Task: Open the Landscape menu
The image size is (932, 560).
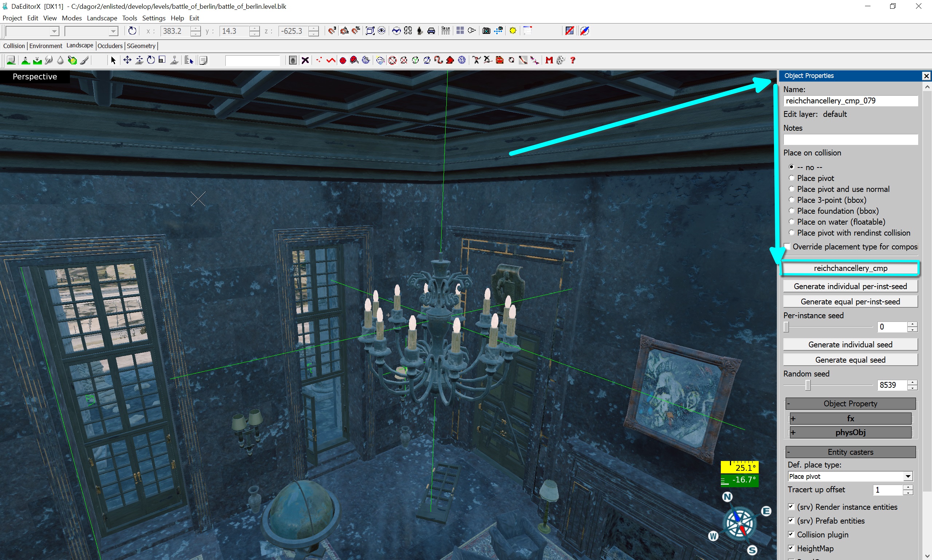Action: (102, 18)
